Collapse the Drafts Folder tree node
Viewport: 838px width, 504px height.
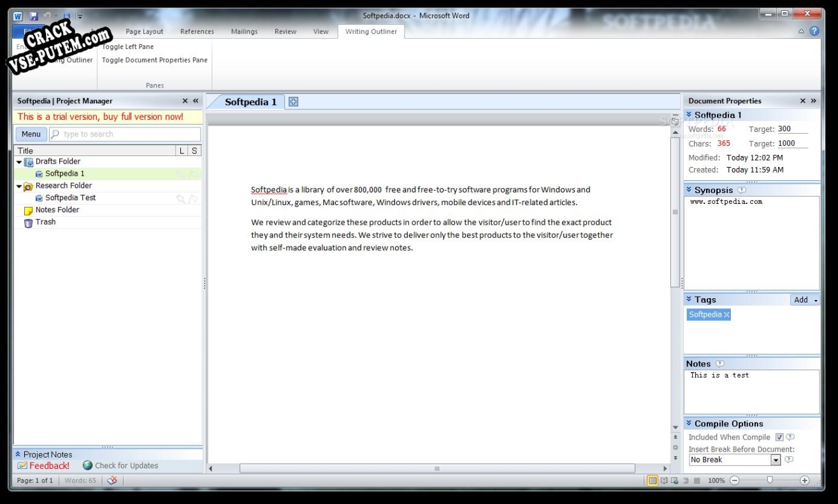point(19,162)
